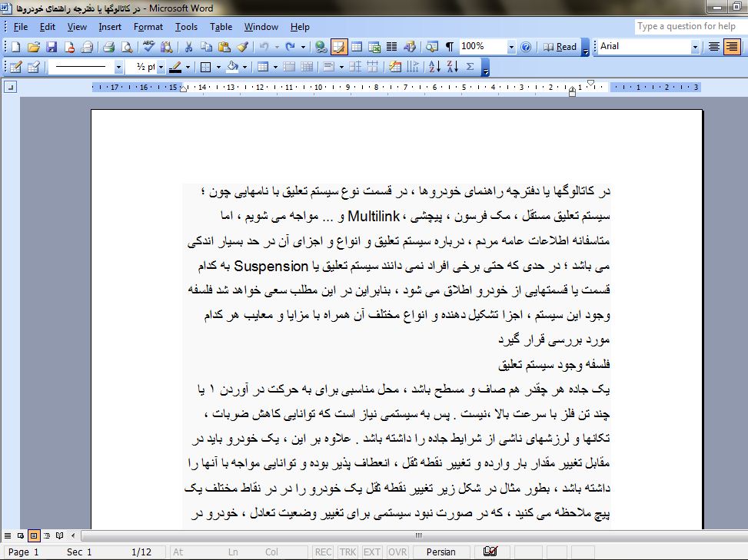Click the AutoSum sigma icon
The image size is (748, 560).
470,67
